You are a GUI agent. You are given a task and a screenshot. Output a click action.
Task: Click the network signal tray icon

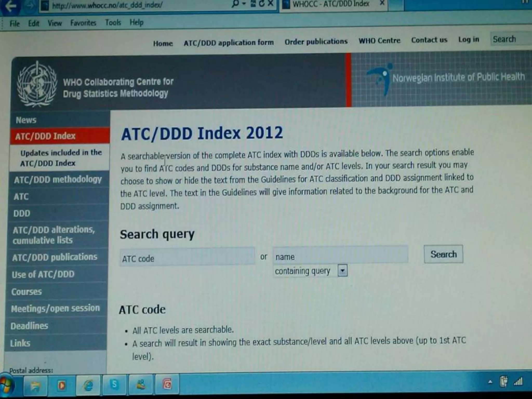[x=518, y=382]
